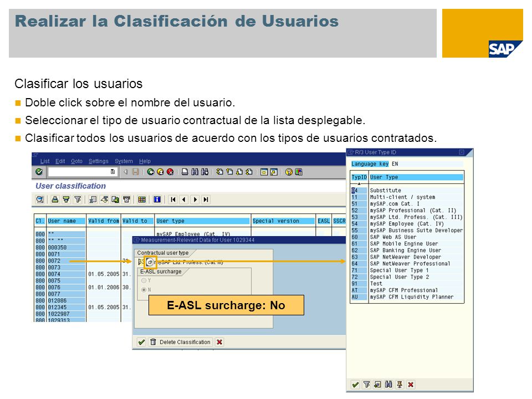Confirm selection in R/3 User Type ID window
Image resolution: width=532 pixels, height=399 pixels.
(x=355, y=385)
